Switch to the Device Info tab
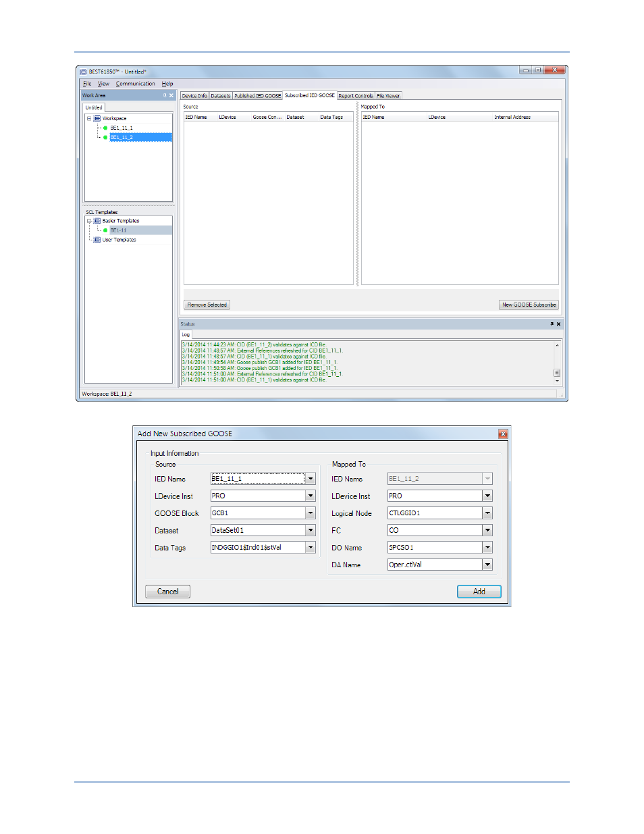The height and width of the screenshot is (834, 644). [194, 96]
